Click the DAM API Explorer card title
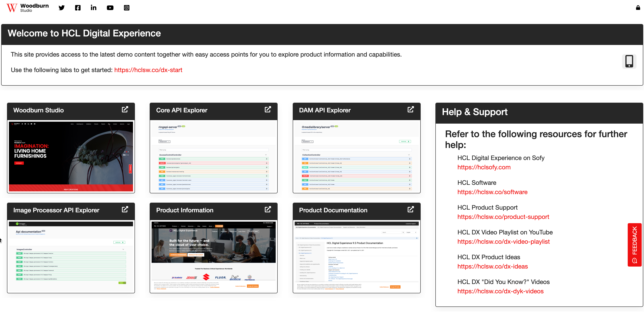Viewport: 644px width, 315px height. (x=325, y=110)
